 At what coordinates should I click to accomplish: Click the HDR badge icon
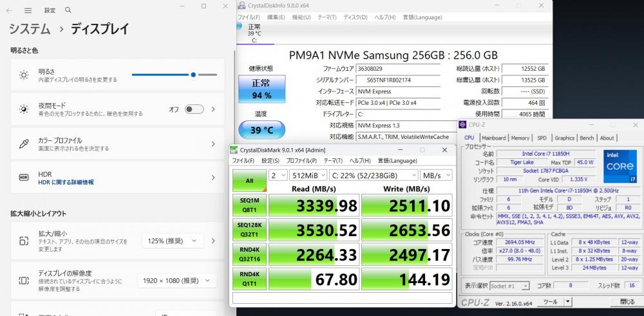click(24, 178)
